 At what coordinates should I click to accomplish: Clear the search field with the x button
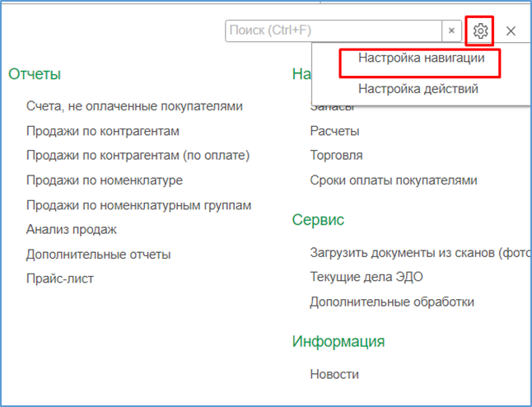(451, 30)
